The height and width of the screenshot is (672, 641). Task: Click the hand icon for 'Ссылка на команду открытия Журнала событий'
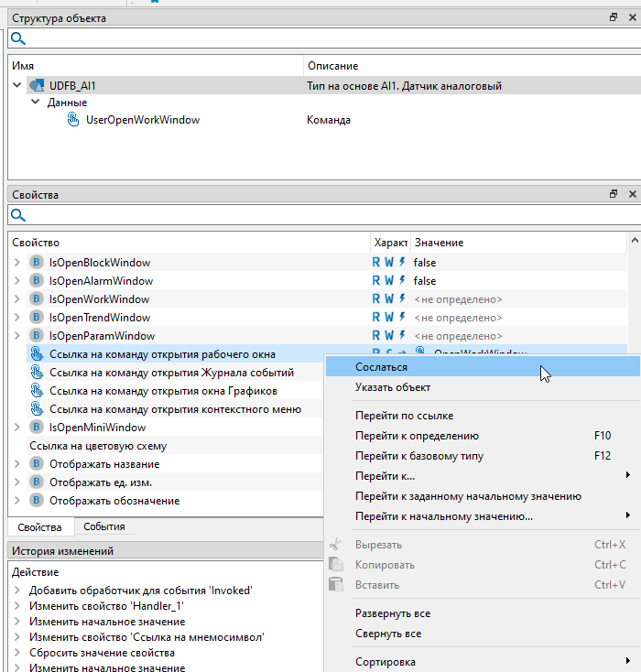(37, 373)
